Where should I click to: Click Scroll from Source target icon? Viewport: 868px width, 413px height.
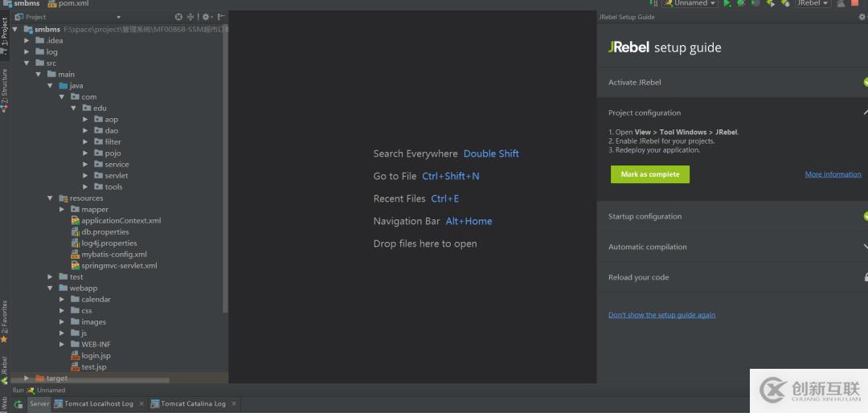point(178,17)
